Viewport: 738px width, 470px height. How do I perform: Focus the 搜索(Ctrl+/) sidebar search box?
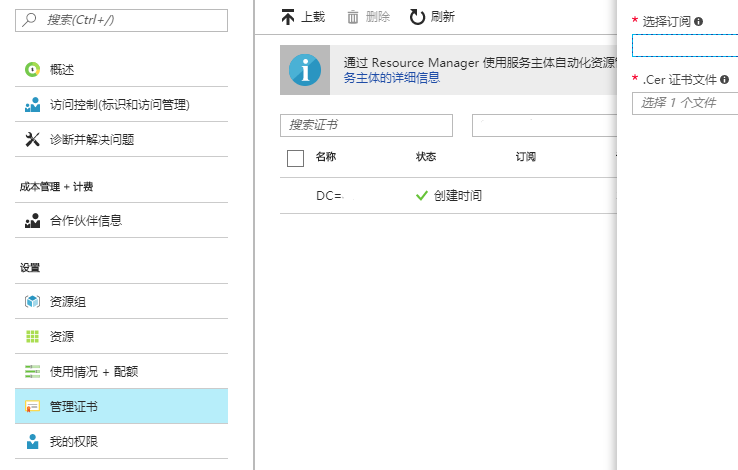[x=121, y=20]
